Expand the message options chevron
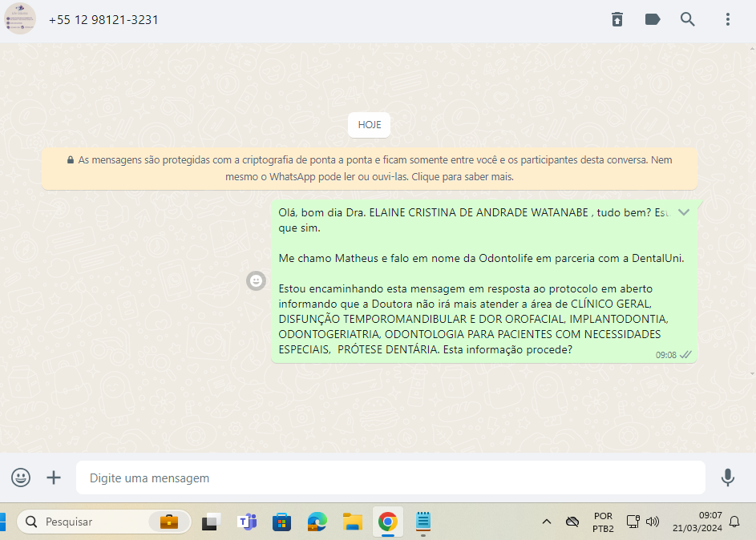Image resolution: width=756 pixels, height=540 pixels. click(684, 212)
